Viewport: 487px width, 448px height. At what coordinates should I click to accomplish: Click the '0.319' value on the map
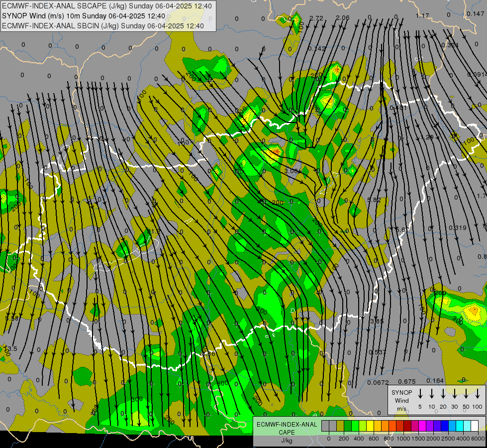[x=458, y=228]
